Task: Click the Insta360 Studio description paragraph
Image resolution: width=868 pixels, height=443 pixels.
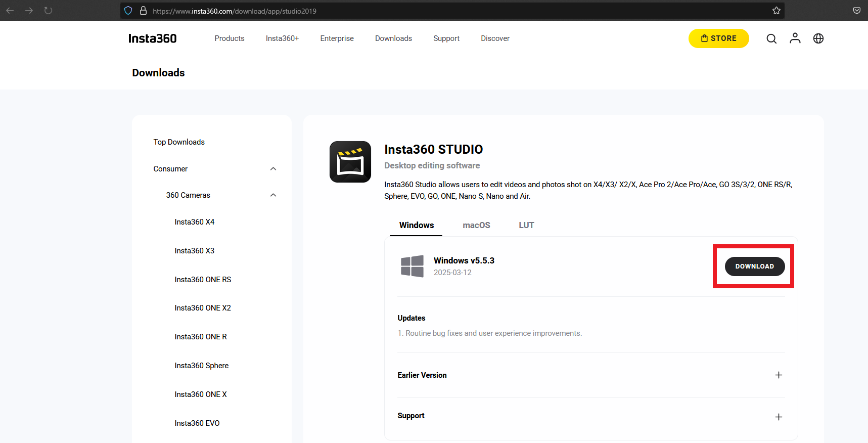Action: pyautogui.click(x=588, y=190)
